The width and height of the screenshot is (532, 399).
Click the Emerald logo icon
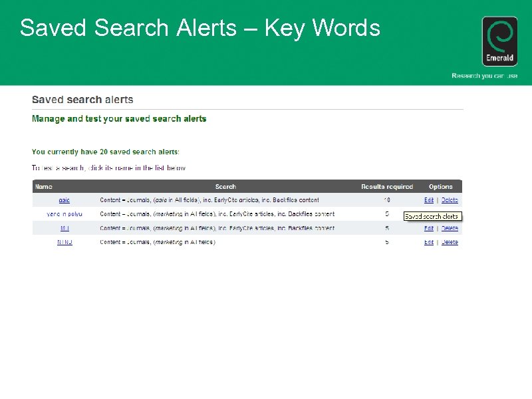coord(499,40)
